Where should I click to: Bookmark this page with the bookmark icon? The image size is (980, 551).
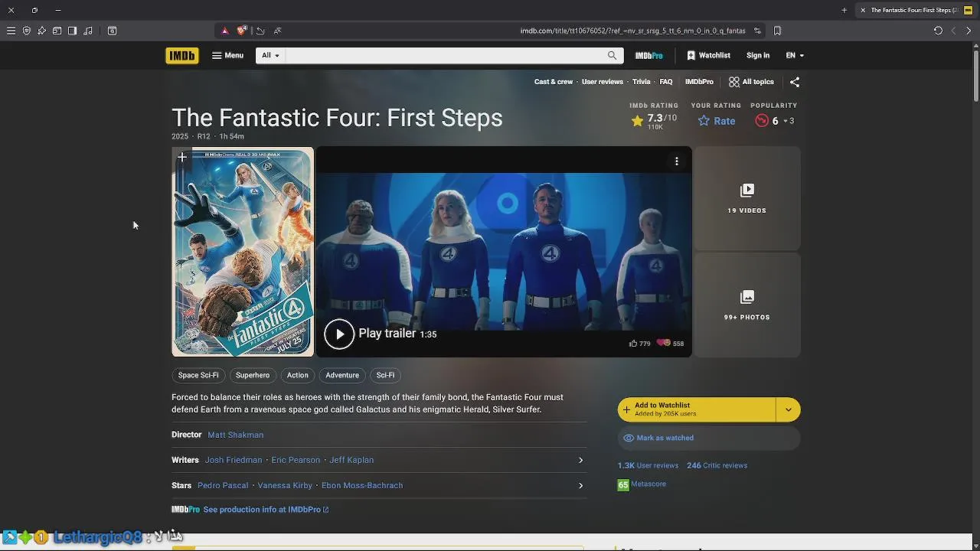coord(777,31)
